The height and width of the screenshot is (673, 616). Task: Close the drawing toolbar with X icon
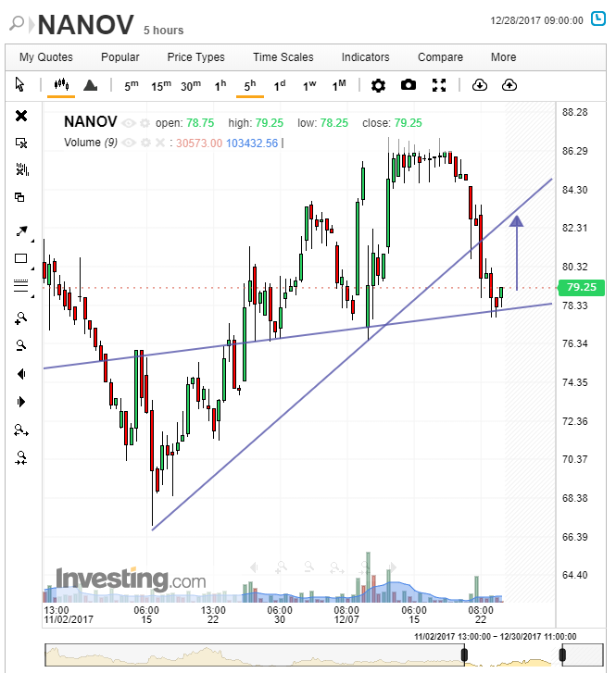[21, 116]
